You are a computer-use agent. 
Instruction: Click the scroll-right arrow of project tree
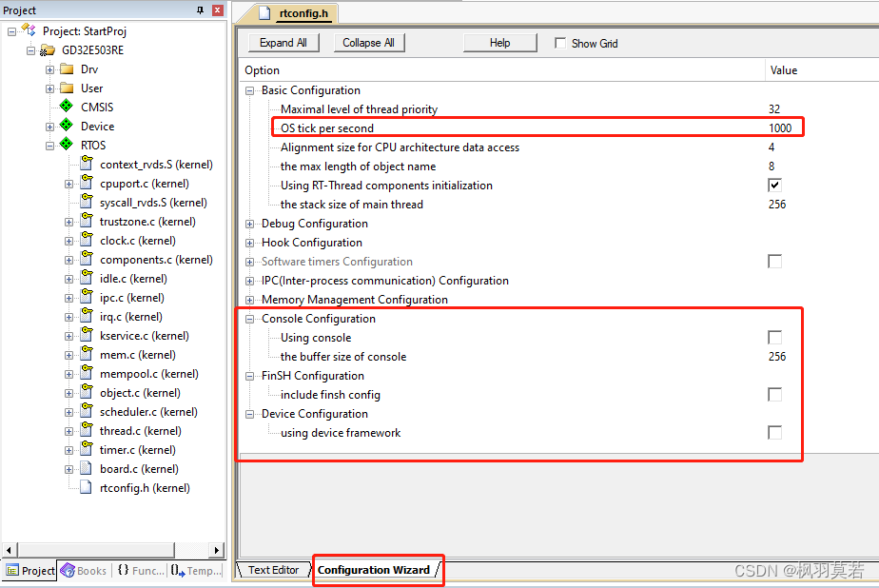(217, 550)
